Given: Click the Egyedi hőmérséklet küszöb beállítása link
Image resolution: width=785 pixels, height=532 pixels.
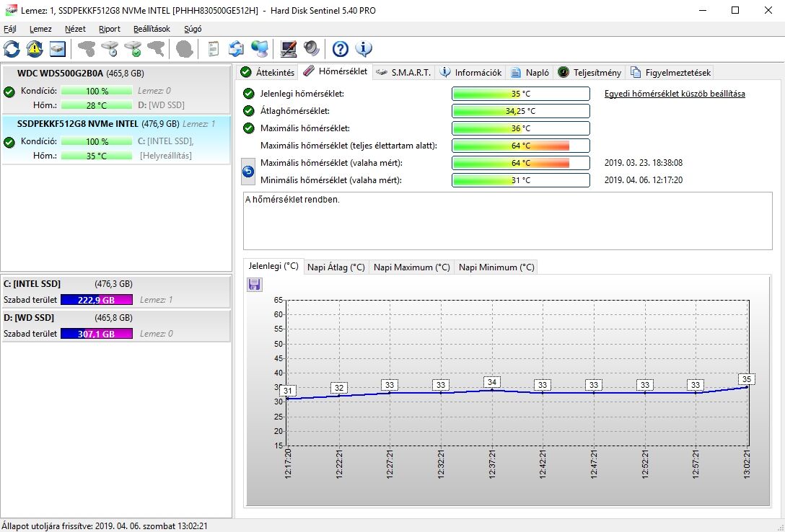Looking at the screenshot, I should [675, 94].
